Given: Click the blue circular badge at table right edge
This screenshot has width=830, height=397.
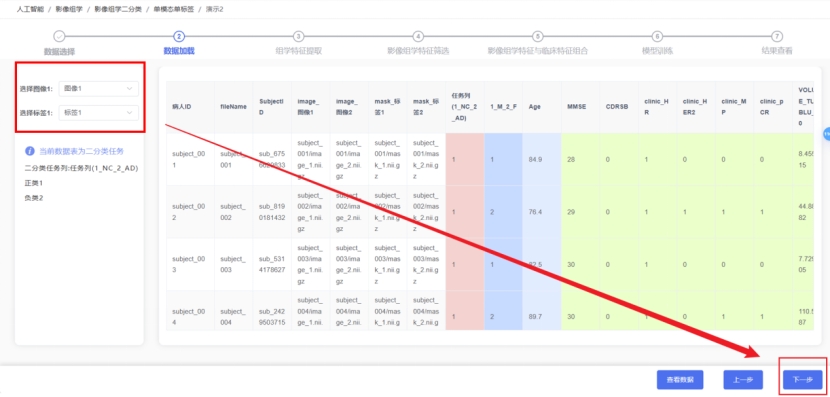Looking at the screenshot, I should pyautogui.click(x=827, y=135).
